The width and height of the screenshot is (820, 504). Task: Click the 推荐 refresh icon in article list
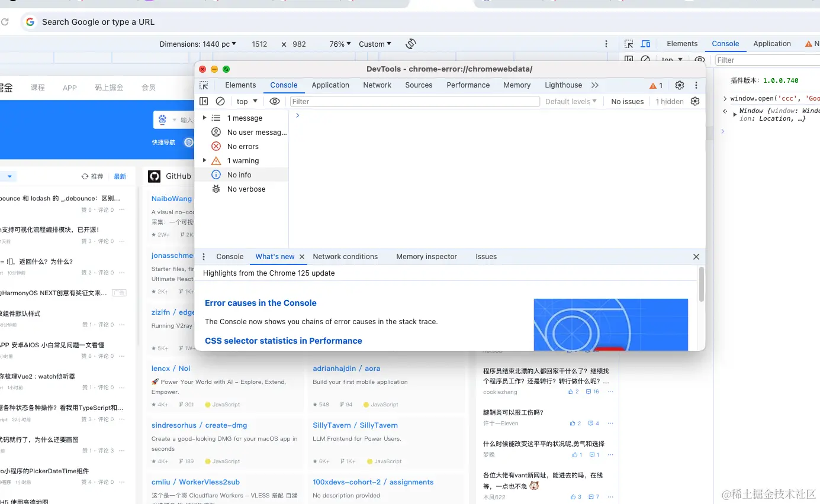pos(85,176)
